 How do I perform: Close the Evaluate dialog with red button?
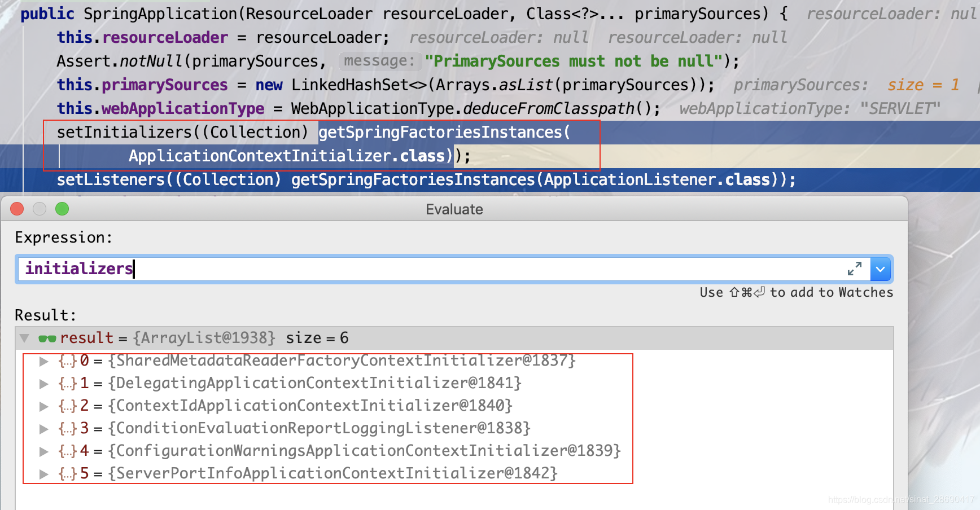pyautogui.click(x=17, y=209)
